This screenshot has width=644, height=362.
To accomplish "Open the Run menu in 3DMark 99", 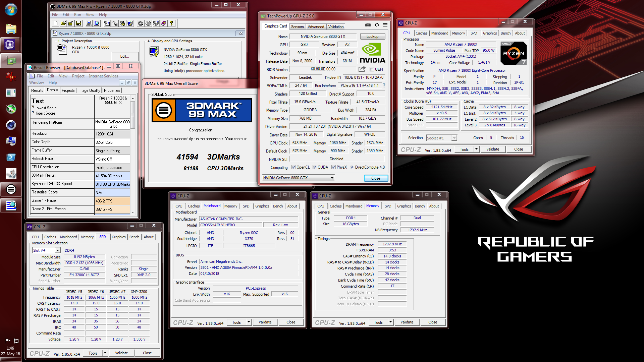I will pos(77,15).
